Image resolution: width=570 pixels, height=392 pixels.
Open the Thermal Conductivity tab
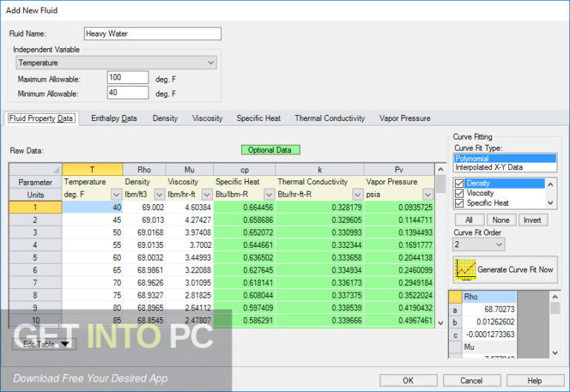[330, 118]
